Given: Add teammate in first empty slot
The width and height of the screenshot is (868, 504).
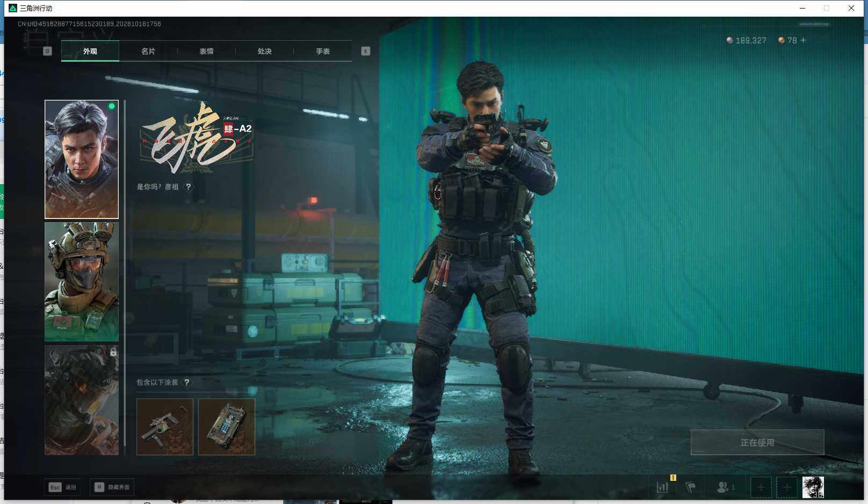Looking at the screenshot, I should tap(761, 487).
